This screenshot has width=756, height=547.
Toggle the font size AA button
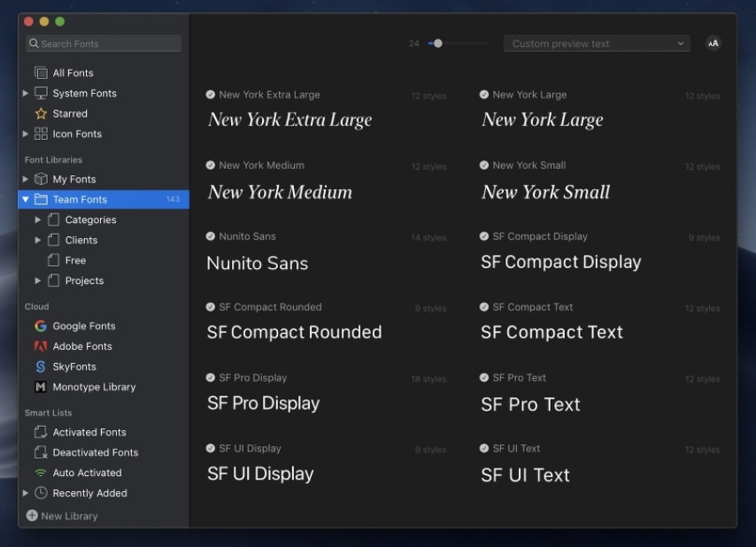[714, 43]
